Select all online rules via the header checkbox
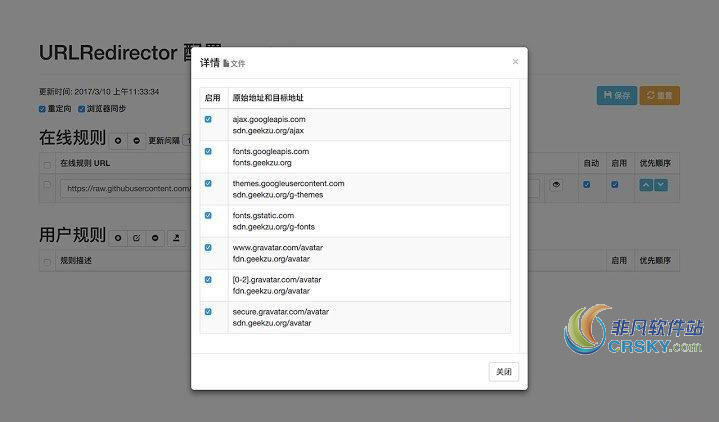Screen dimensions: 719x422 click(47, 164)
